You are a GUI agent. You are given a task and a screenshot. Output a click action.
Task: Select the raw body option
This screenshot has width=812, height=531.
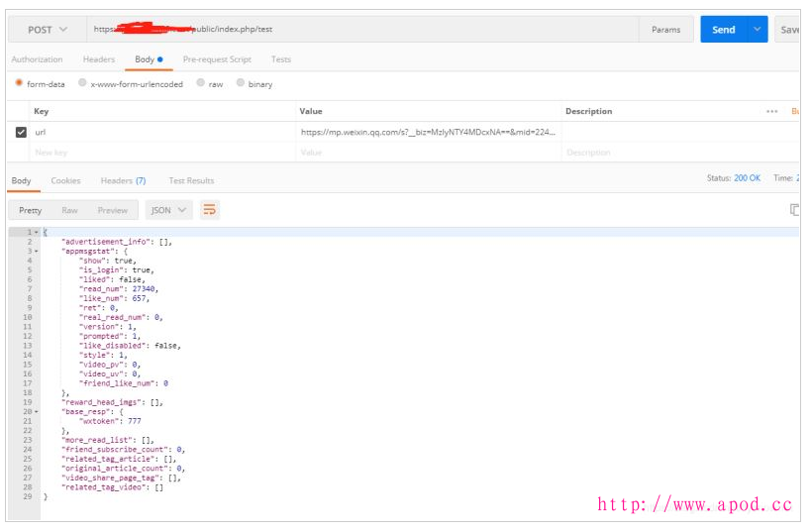point(200,83)
